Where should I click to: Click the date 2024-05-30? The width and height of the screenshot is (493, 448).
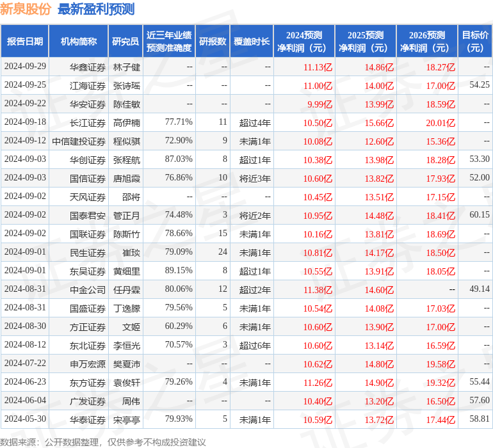click(25, 419)
